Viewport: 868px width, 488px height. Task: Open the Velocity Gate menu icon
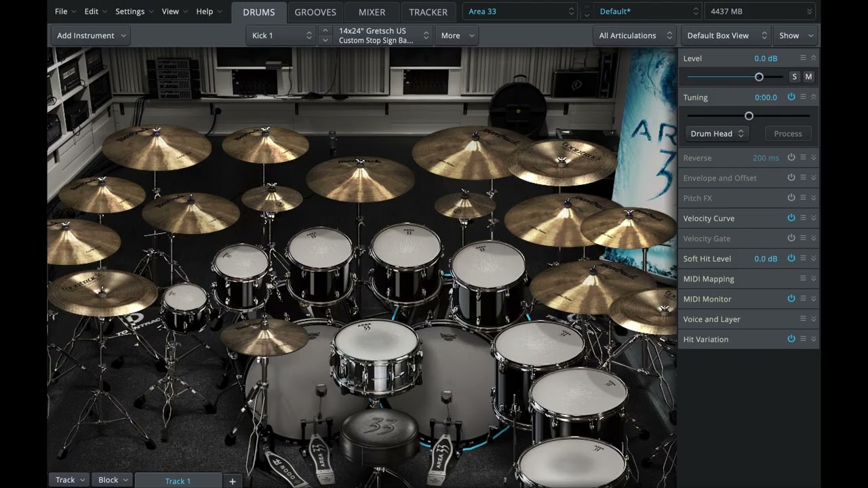803,238
